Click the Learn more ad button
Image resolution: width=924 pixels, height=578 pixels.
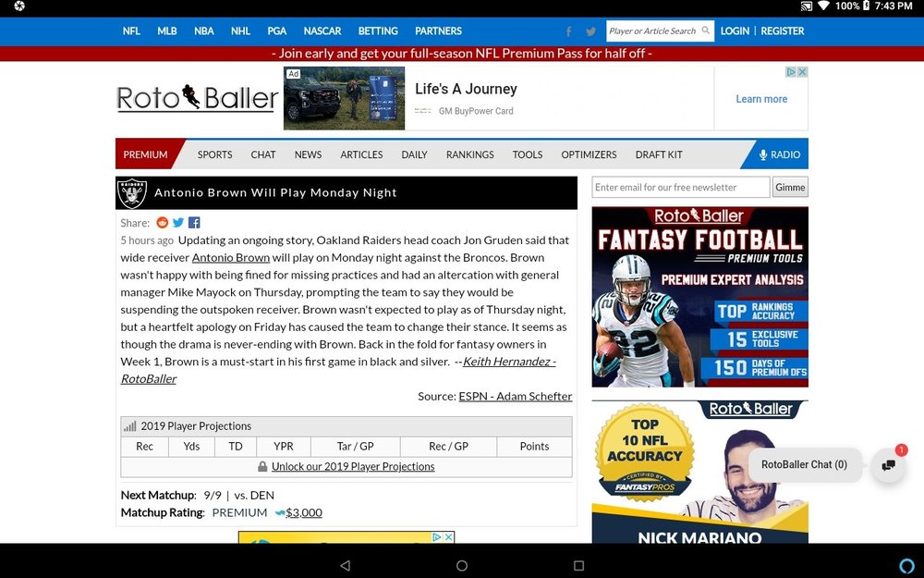[x=761, y=99]
